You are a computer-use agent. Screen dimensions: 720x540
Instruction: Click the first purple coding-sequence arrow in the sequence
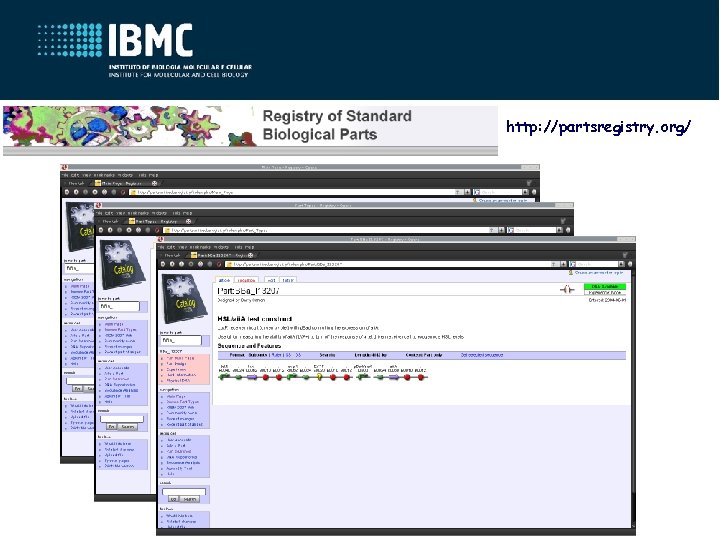(x=252, y=377)
